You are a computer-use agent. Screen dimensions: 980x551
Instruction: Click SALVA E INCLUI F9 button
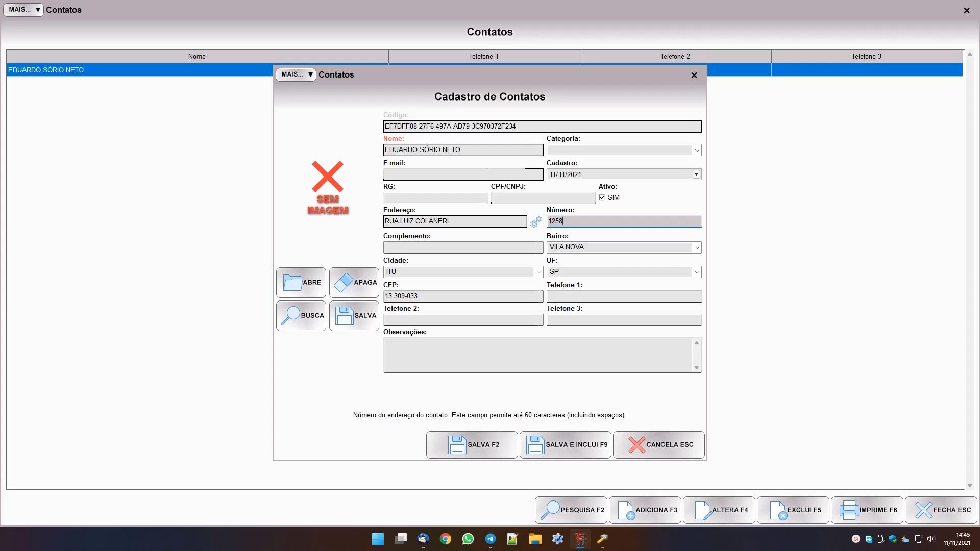(x=566, y=445)
